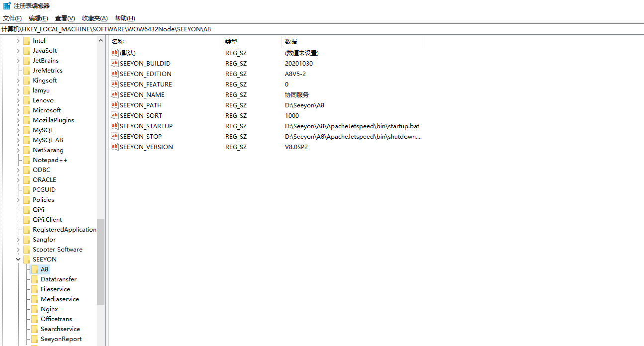
Task: Open the 帮助(H) menu
Action: pos(124,18)
